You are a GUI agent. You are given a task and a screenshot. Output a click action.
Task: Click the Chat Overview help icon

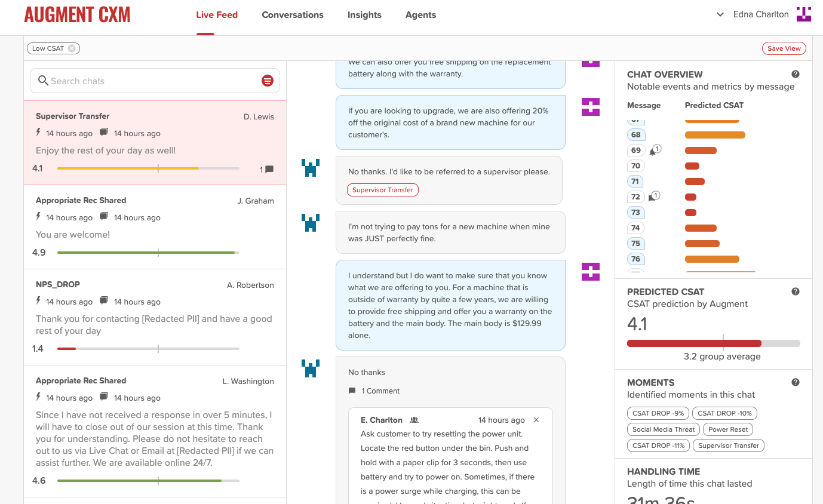point(796,75)
